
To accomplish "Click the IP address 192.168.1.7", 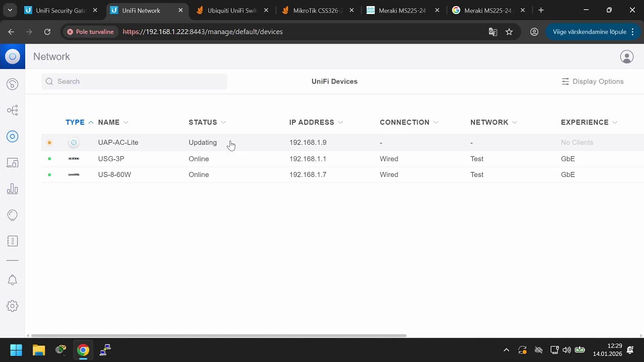I will coord(308,174).
